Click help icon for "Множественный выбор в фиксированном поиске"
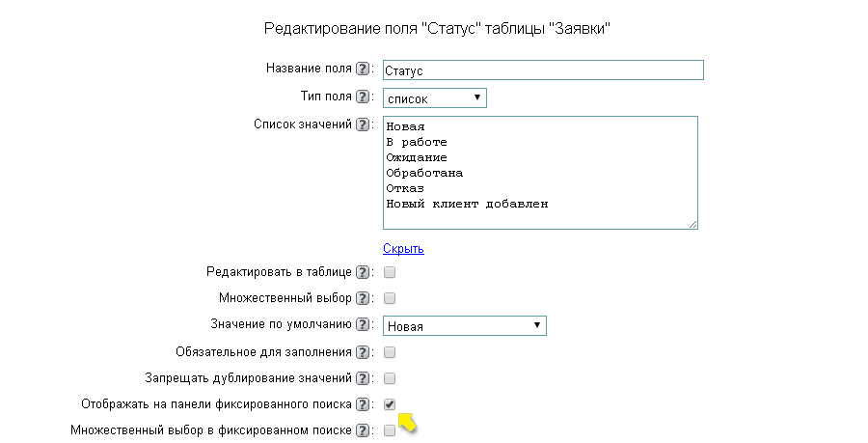The width and height of the screenshot is (868, 443). (x=363, y=430)
